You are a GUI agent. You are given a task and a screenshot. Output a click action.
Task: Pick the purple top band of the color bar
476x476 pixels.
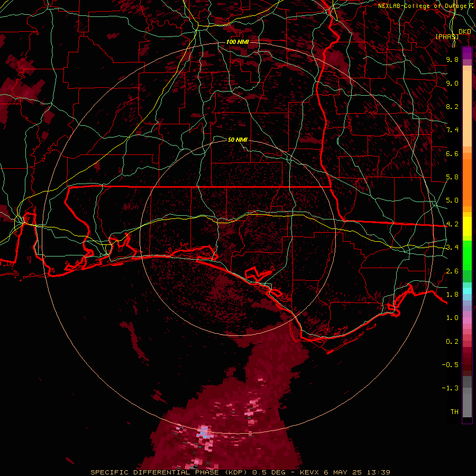tap(467, 53)
